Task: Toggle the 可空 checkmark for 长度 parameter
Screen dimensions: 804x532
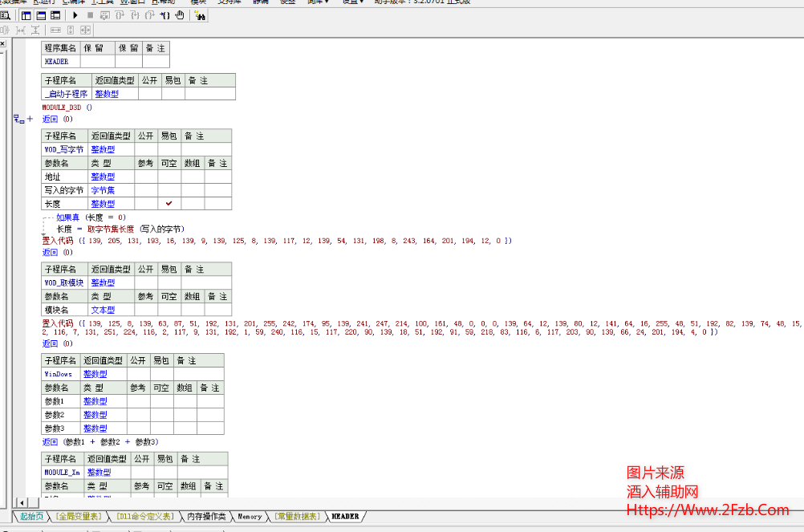Action: [169, 204]
